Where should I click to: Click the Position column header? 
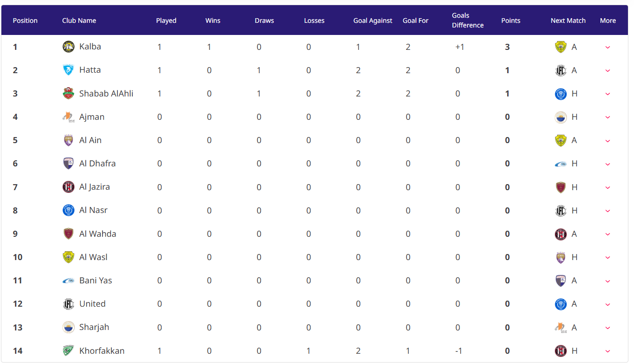click(x=25, y=21)
